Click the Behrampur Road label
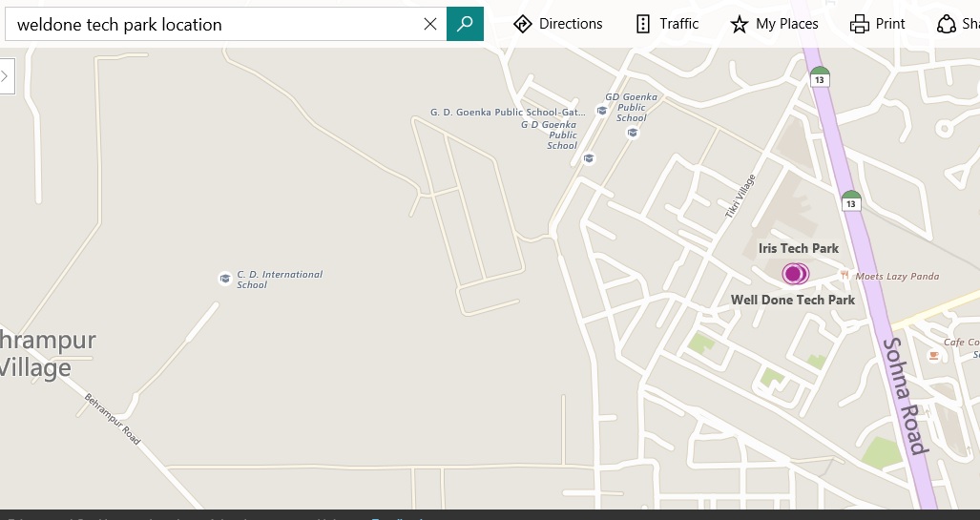The width and height of the screenshot is (980, 520). coord(113,419)
